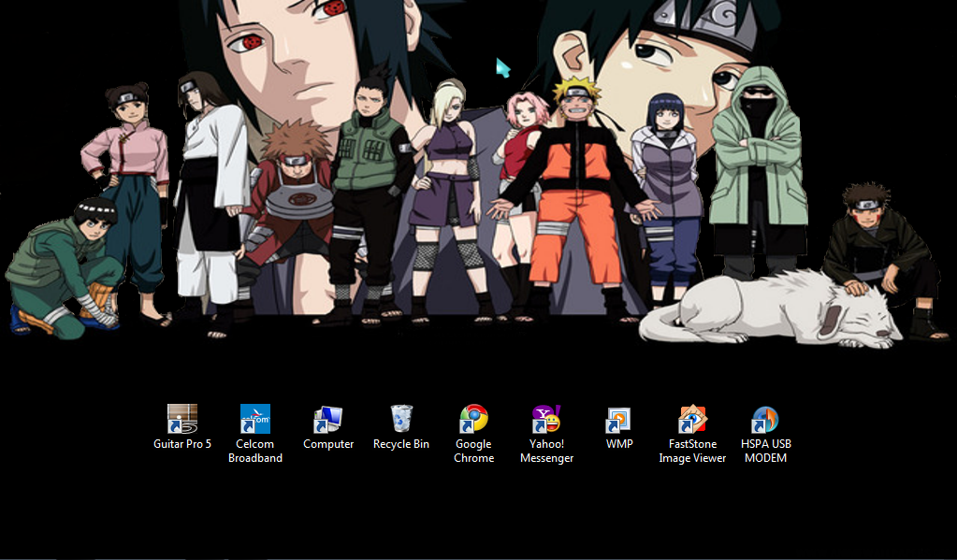Click the "HSPA USB MODEM" label text
Image resolution: width=957 pixels, height=560 pixels.
[765, 451]
